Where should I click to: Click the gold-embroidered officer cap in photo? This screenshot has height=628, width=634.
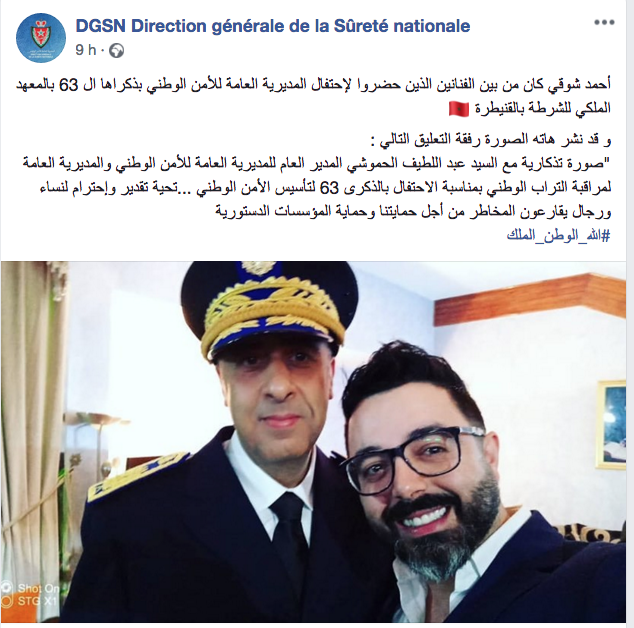268,308
